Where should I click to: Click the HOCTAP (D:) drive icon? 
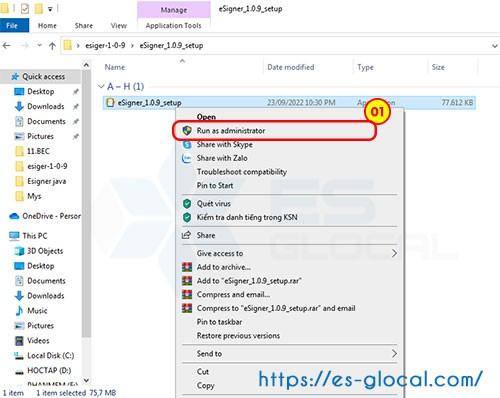[x=19, y=371]
